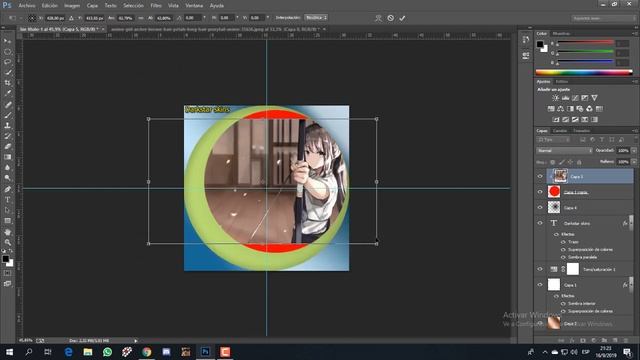Toggle Sombra paralela effect visibility
Image resolution: width=640 pixels, height=360 pixels.
coord(563,257)
